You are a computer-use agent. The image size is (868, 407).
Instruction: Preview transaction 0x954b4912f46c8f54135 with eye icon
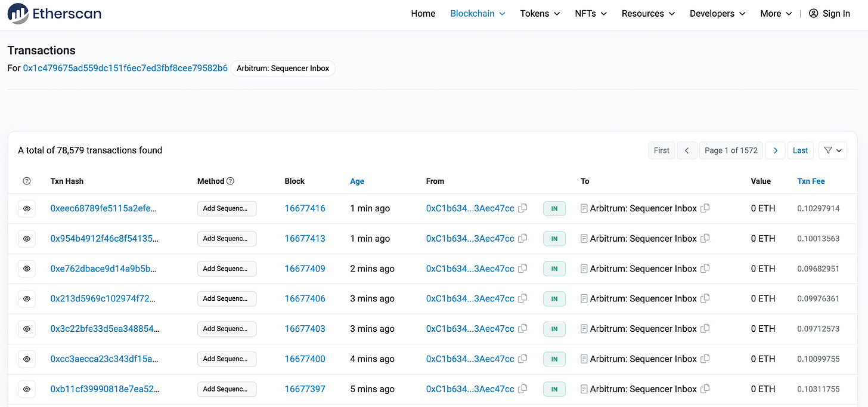tap(27, 239)
